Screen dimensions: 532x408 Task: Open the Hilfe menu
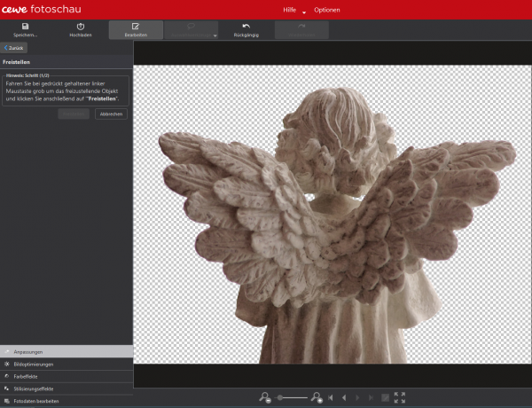click(x=289, y=9)
